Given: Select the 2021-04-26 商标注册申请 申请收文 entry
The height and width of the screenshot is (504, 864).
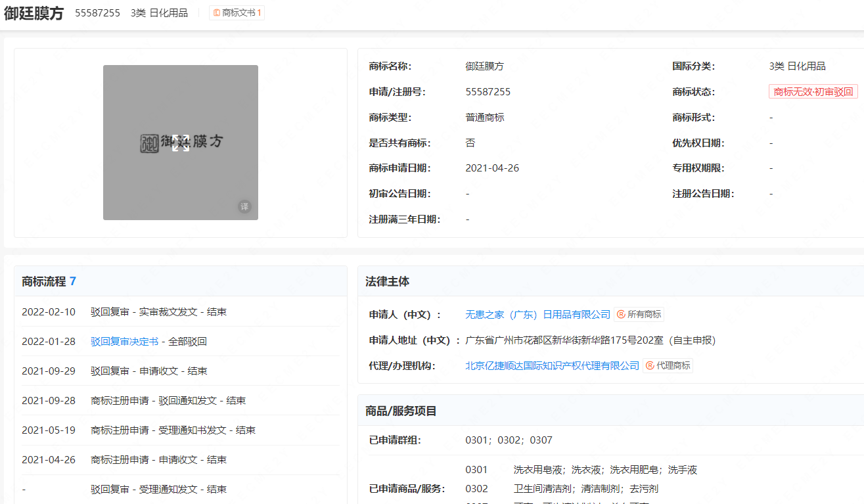Looking at the screenshot, I should pyautogui.click(x=158, y=460).
